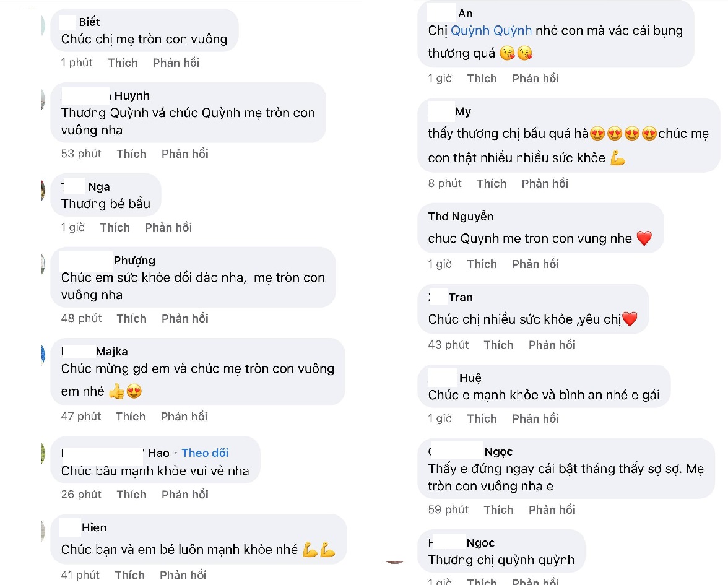
Task: Reply to Ngọc's '59 phút' comment
Action: (x=552, y=509)
